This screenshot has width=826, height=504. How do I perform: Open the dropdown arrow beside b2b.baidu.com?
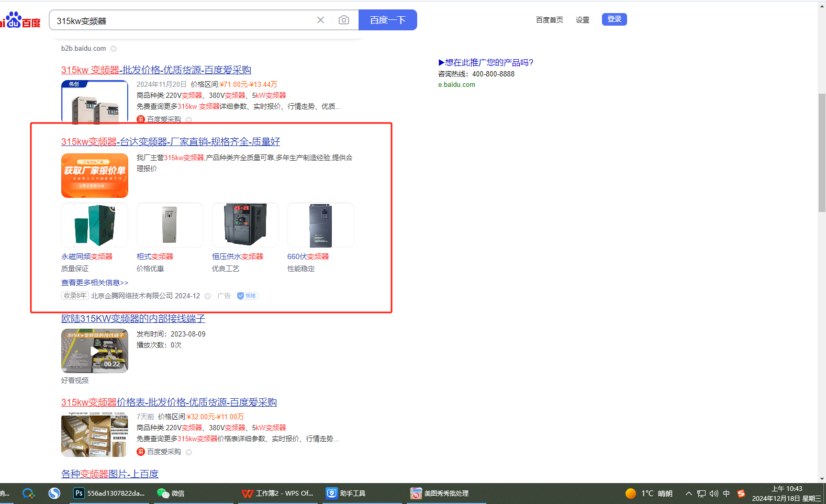point(114,49)
